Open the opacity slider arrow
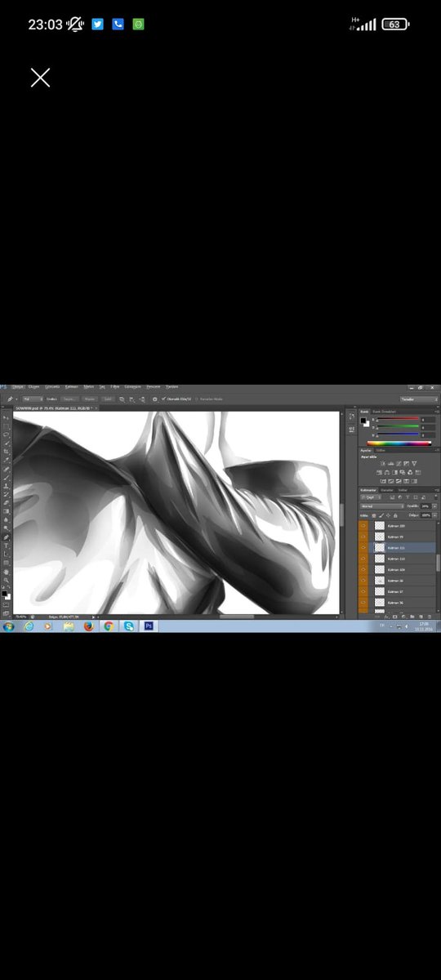The height and width of the screenshot is (980, 441). pyautogui.click(x=434, y=506)
